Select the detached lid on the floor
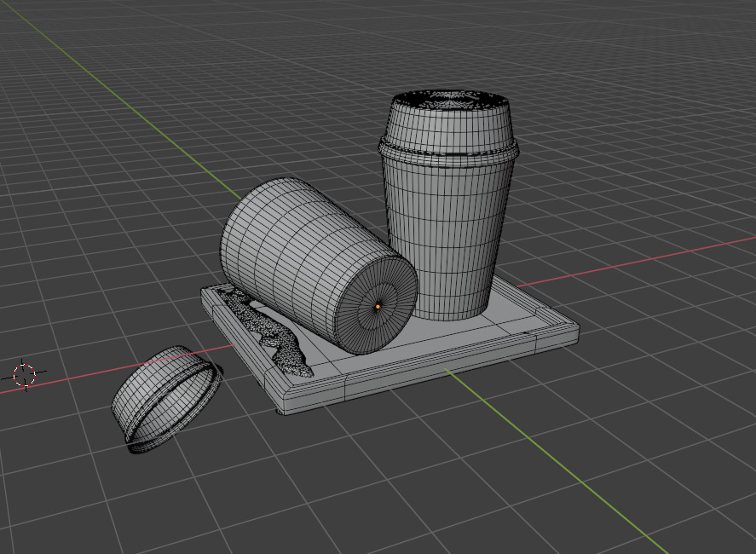The height and width of the screenshot is (554, 756). click(x=166, y=400)
